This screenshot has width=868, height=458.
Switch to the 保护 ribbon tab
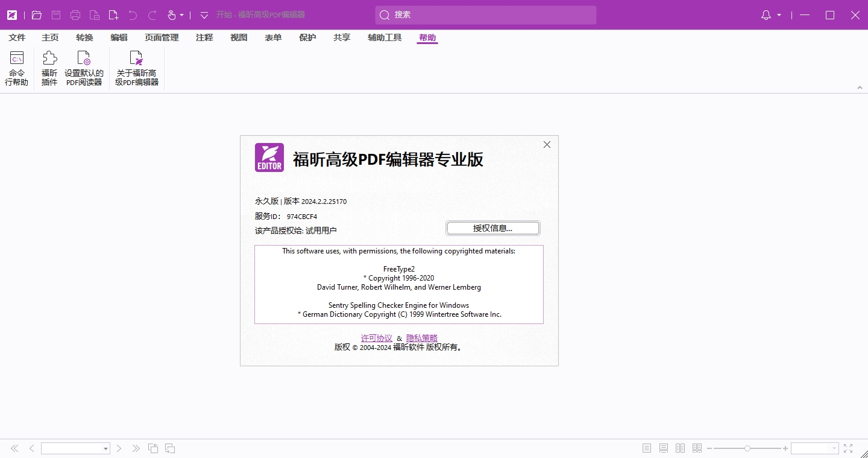(307, 37)
